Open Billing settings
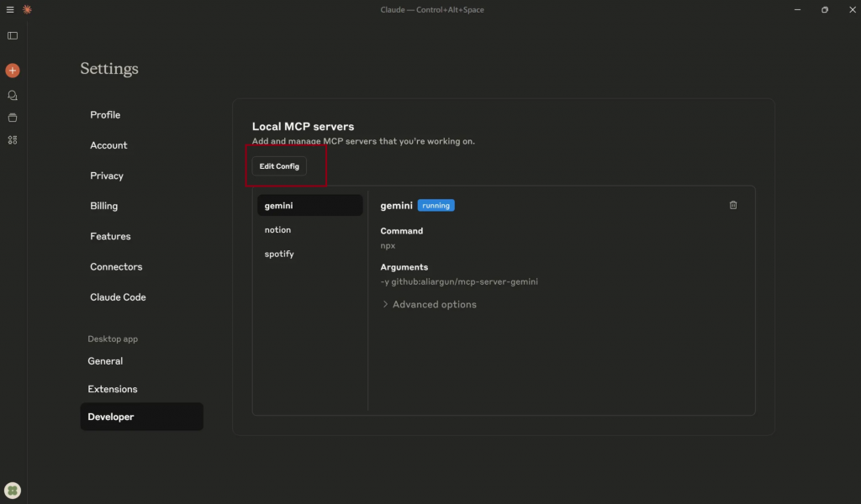Image resolution: width=861 pixels, height=504 pixels. click(103, 206)
